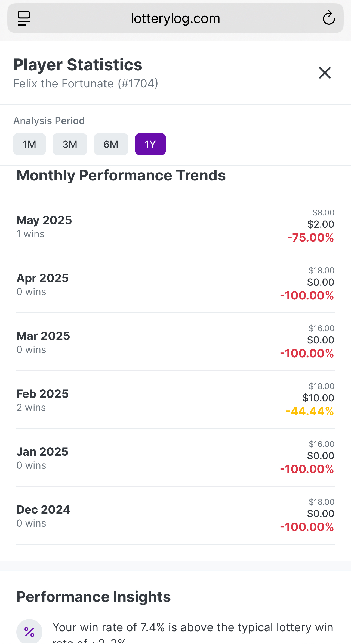Reload the lotterylog.com page
Viewport: 351px width, 644px height.
[x=329, y=18]
